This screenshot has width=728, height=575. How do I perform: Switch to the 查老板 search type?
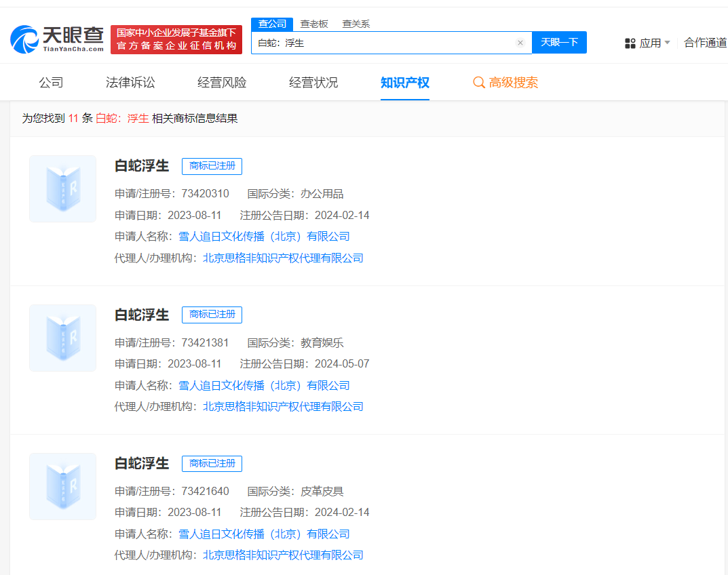pos(313,24)
